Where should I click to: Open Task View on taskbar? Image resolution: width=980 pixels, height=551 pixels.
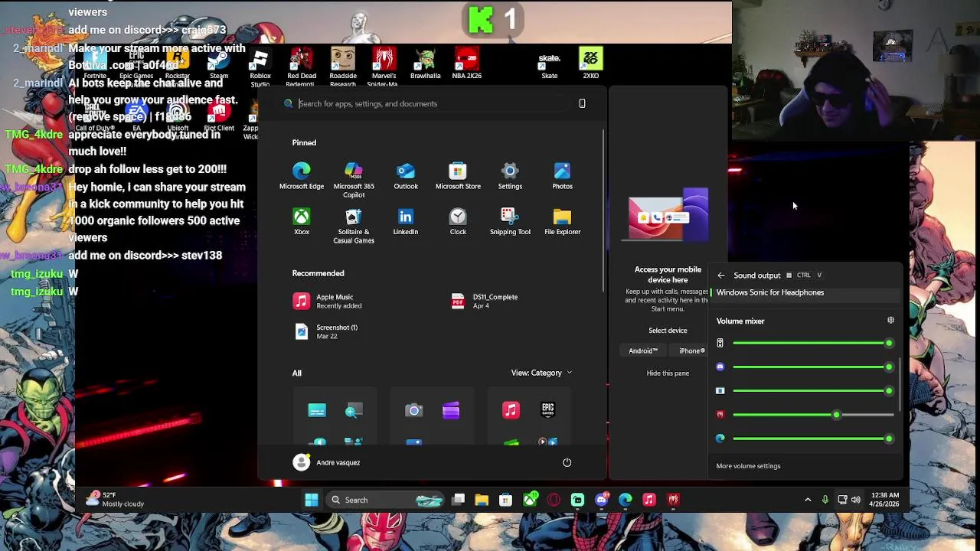coord(458,500)
